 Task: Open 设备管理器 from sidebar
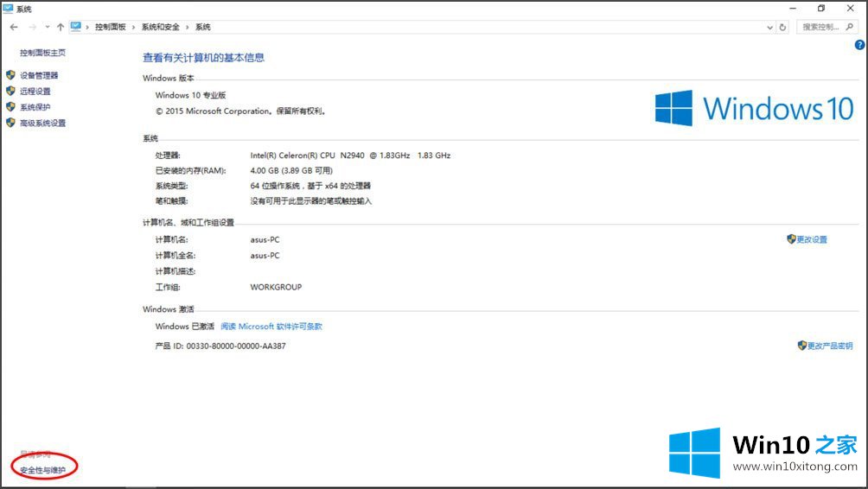point(39,75)
